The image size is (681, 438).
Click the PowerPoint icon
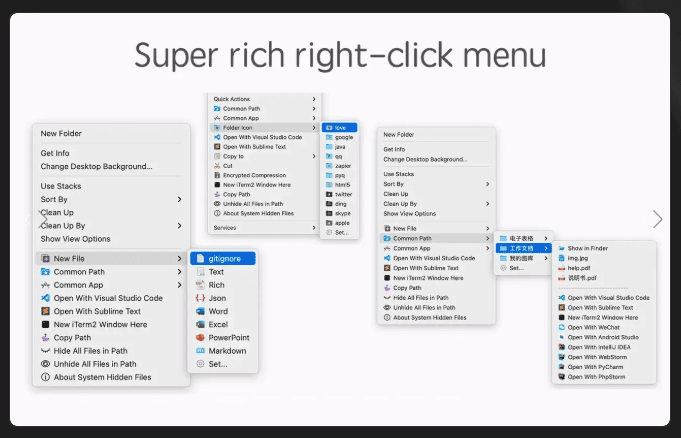point(200,338)
